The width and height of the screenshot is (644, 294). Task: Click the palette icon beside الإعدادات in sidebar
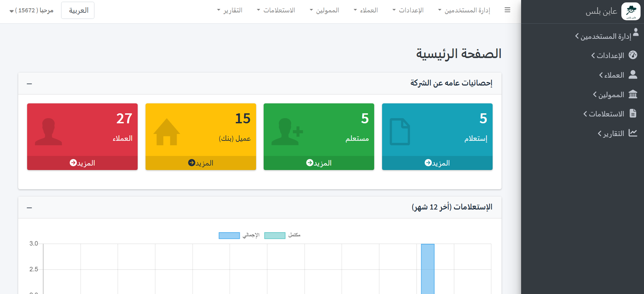(x=633, y=55)
